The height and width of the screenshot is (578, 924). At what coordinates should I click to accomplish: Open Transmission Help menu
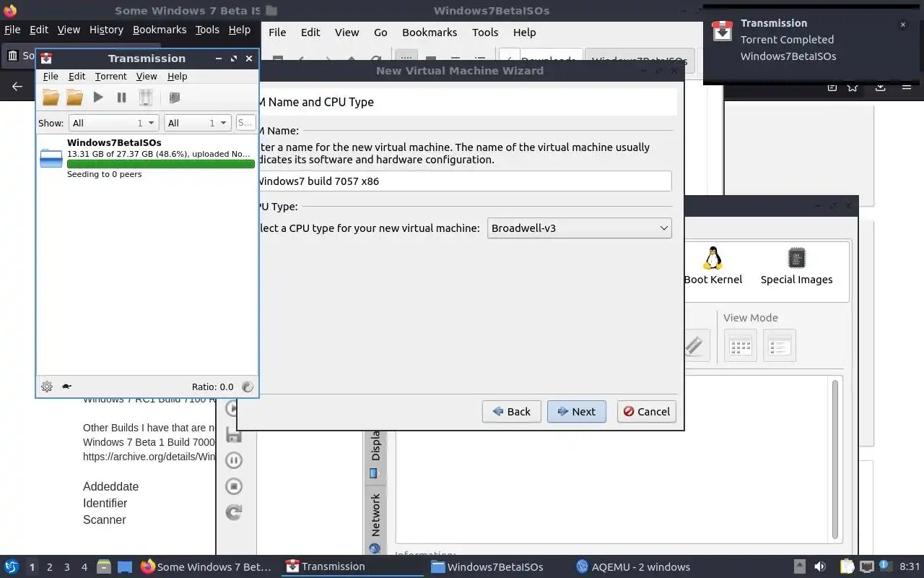(x=177, y=76)
